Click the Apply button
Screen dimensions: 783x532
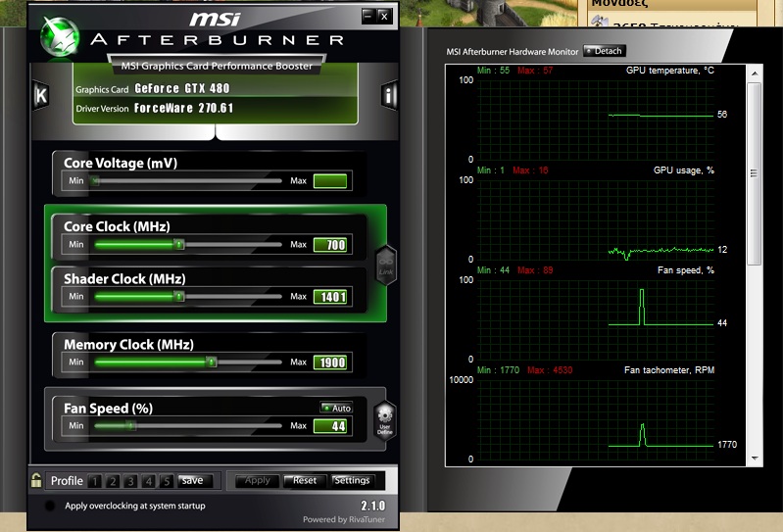click(257, 481)
